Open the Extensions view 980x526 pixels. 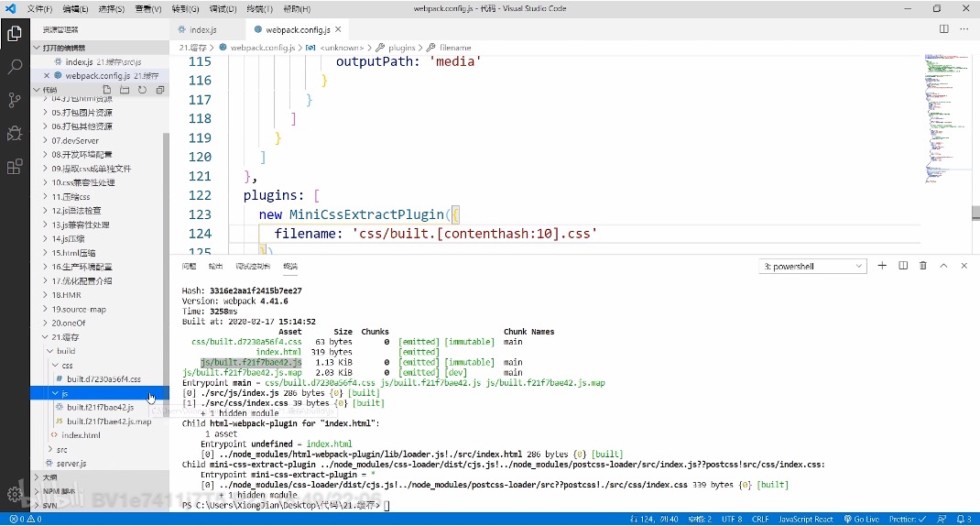point(15,167)
